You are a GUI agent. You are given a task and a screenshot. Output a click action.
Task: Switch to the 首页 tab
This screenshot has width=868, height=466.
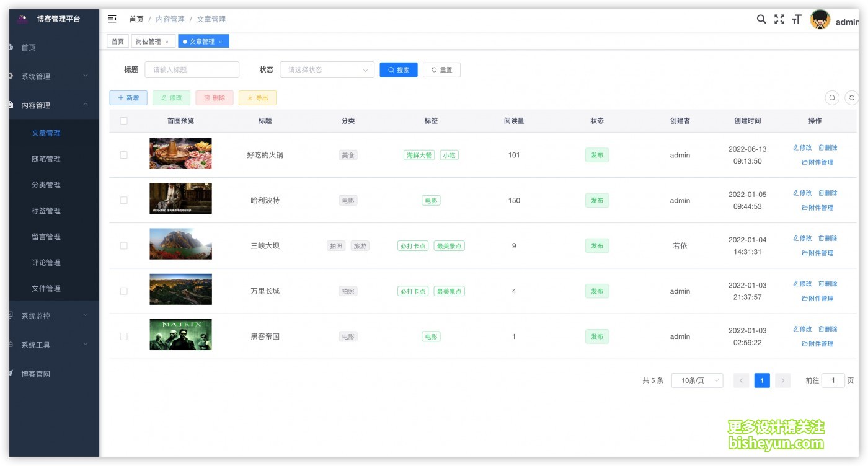(x=117, y=42)
